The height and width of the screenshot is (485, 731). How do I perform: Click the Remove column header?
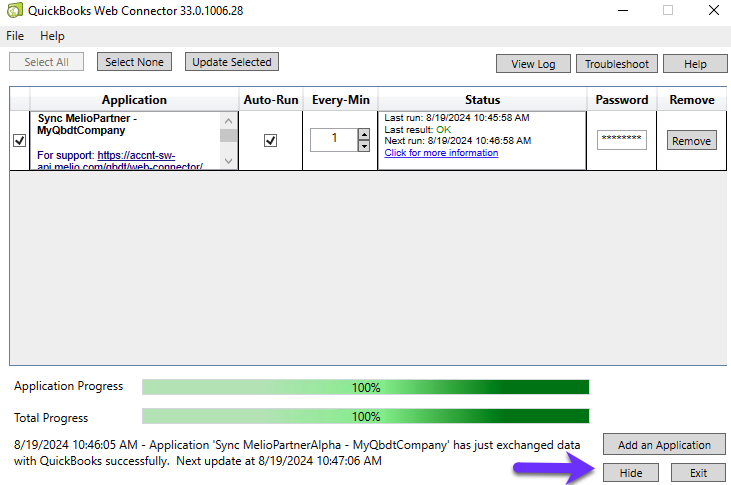tap(692, 100)
